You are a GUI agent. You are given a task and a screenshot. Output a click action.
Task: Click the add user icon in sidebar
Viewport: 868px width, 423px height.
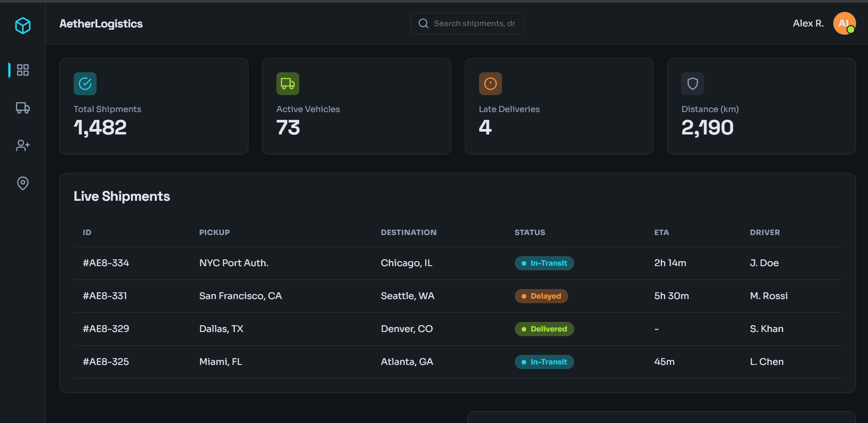(x=23, y=145)
